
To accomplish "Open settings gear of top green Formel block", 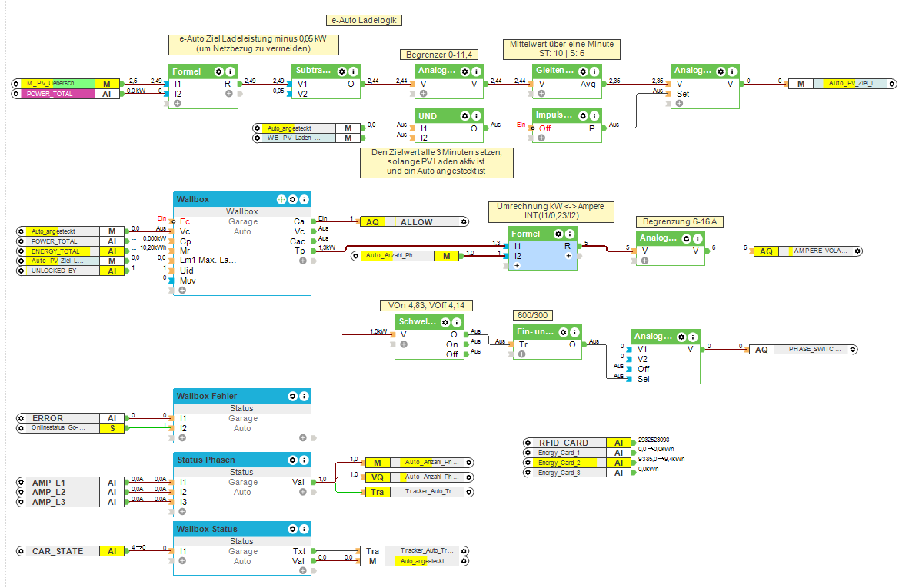I will pyautogui.click(x=218, y=71).
